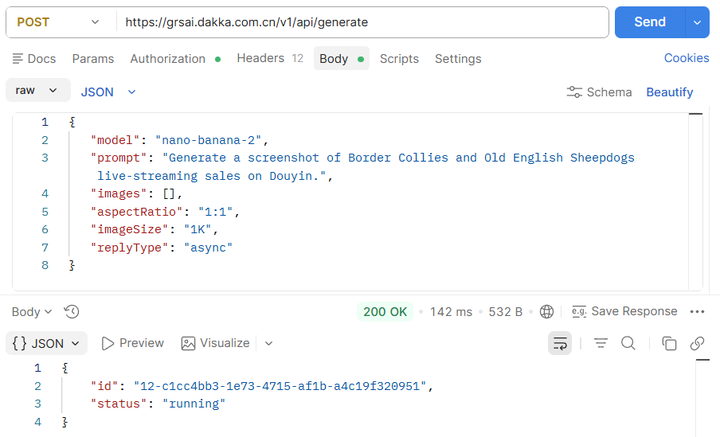Open the Headers tab
The height and width of the screenshot is (437, 720).
[270, 58]
